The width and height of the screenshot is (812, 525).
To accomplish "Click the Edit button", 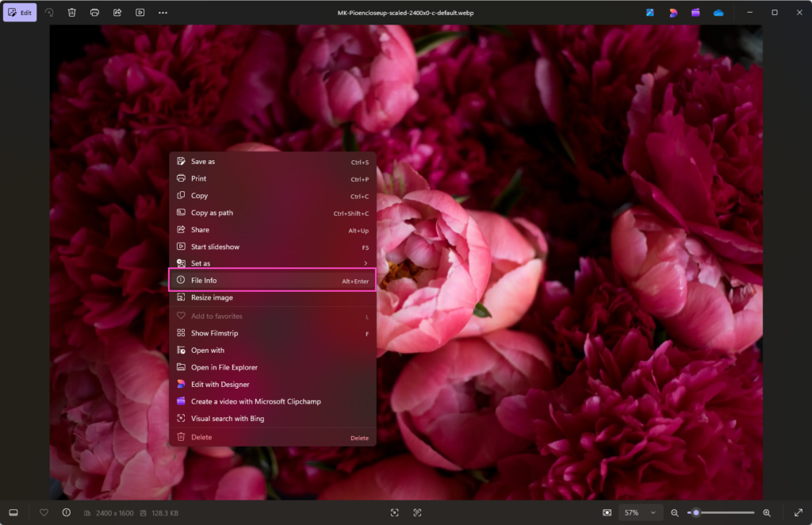I will click(20, 13).
